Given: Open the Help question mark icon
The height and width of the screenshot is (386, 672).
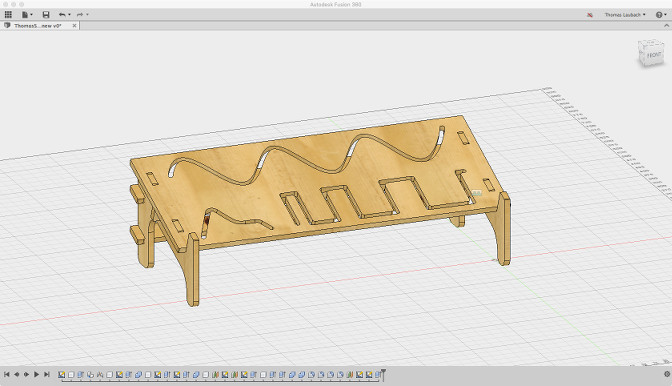Looking at the screenshot, I should click(x=659, y=15).
